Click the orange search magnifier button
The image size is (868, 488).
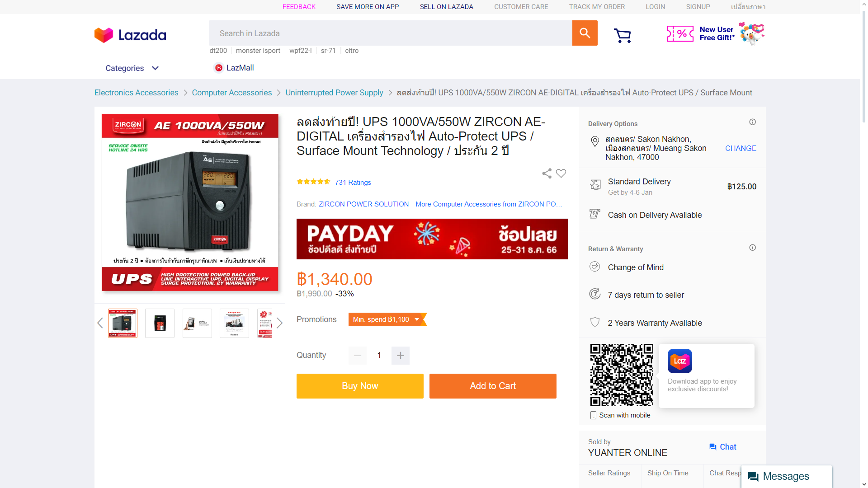coord(585,33)
